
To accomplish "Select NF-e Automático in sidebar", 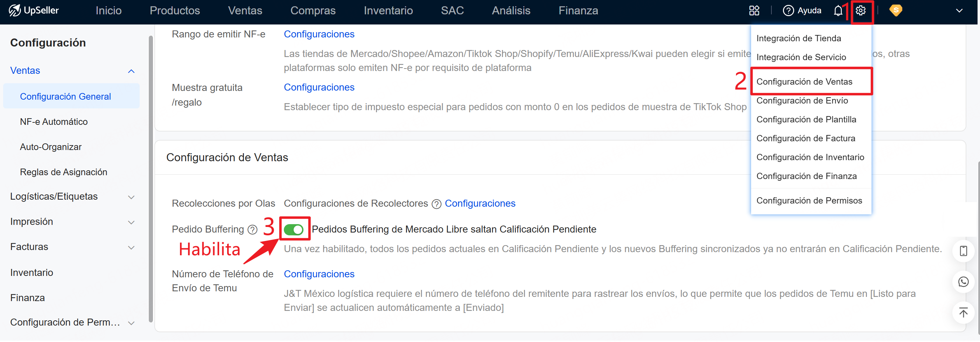I will tap(54, 122).
